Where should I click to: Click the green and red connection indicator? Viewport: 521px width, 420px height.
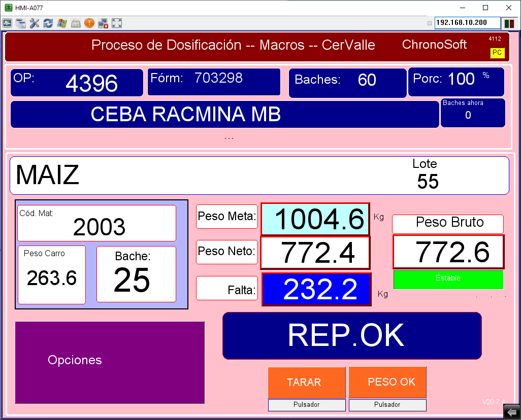509,23
